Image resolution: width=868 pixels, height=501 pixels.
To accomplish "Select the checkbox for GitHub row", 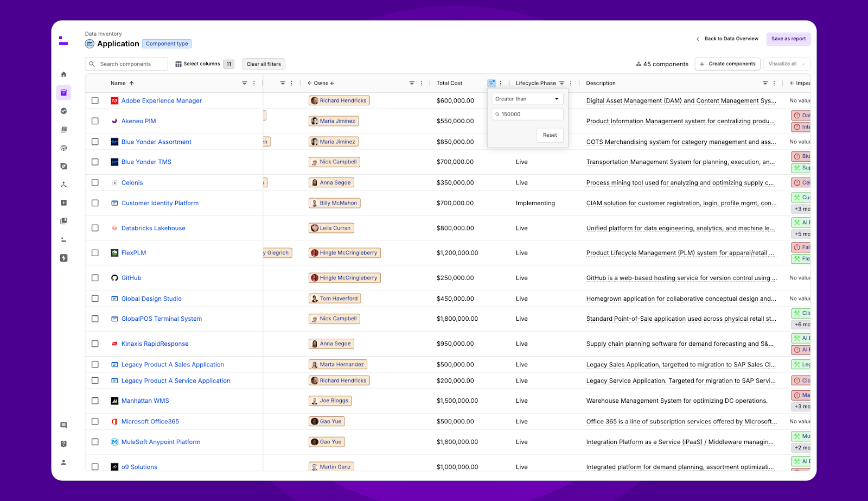I will pyautogui.click(x=95, y=277).
